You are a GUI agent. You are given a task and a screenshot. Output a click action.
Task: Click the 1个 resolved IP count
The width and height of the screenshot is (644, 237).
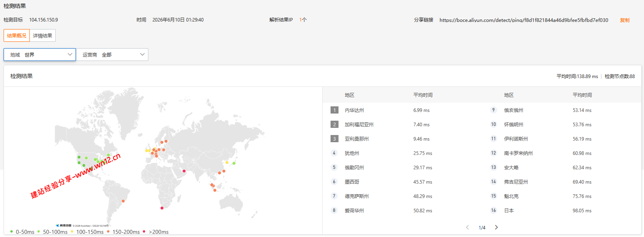click(x=303, y=20)
